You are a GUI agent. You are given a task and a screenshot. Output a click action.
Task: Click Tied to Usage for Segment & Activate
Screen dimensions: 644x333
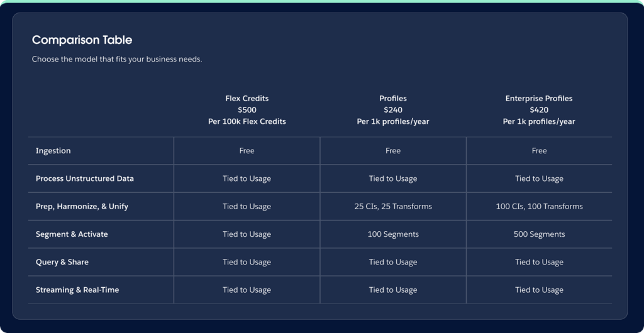pos(247,234)
